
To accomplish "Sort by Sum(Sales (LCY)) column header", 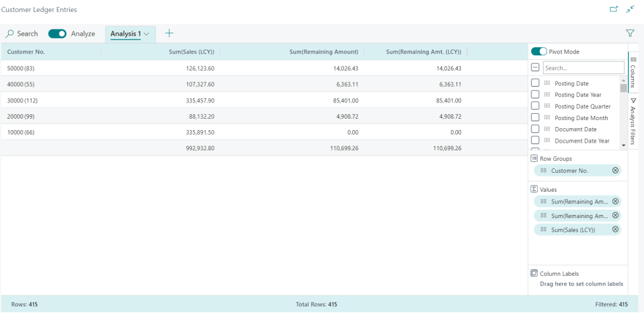I will point(192,52).
